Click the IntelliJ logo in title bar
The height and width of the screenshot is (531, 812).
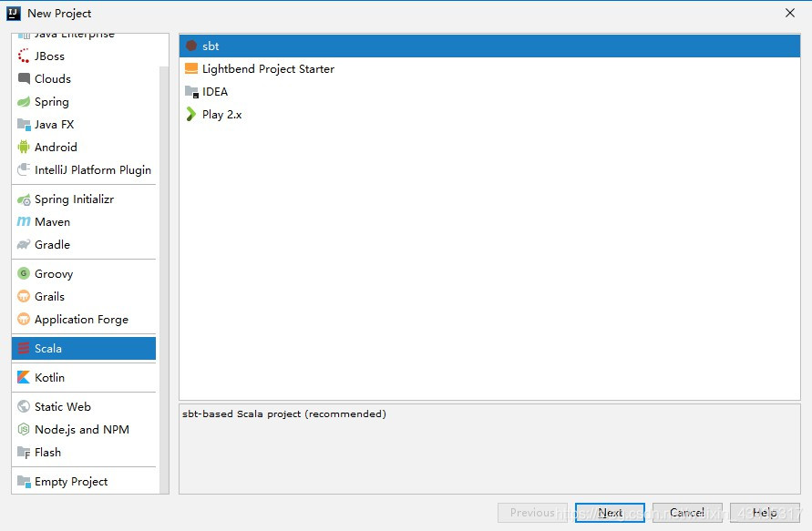[14, 13]
